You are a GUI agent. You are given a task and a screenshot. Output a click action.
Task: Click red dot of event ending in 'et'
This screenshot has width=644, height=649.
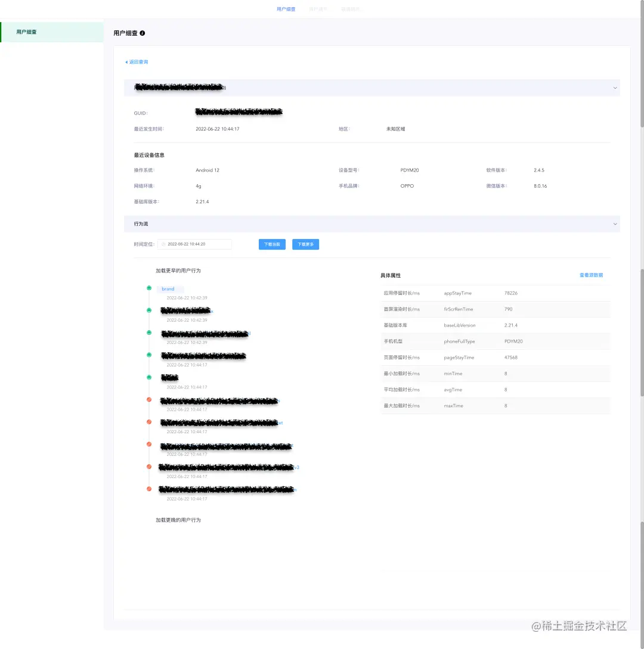tap(149, 422)
